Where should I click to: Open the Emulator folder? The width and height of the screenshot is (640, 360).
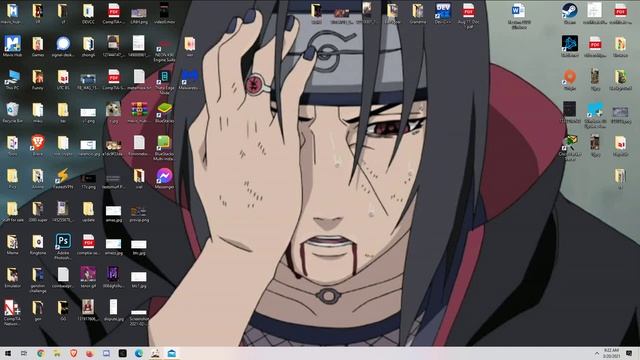pyautogui.click(x=12, y=276)
